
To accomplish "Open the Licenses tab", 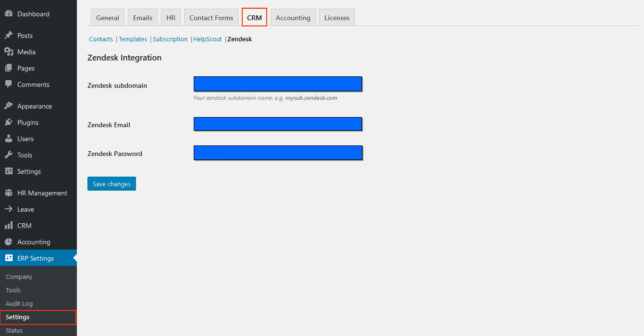I will pyautogui.click(x=337, y=17).
